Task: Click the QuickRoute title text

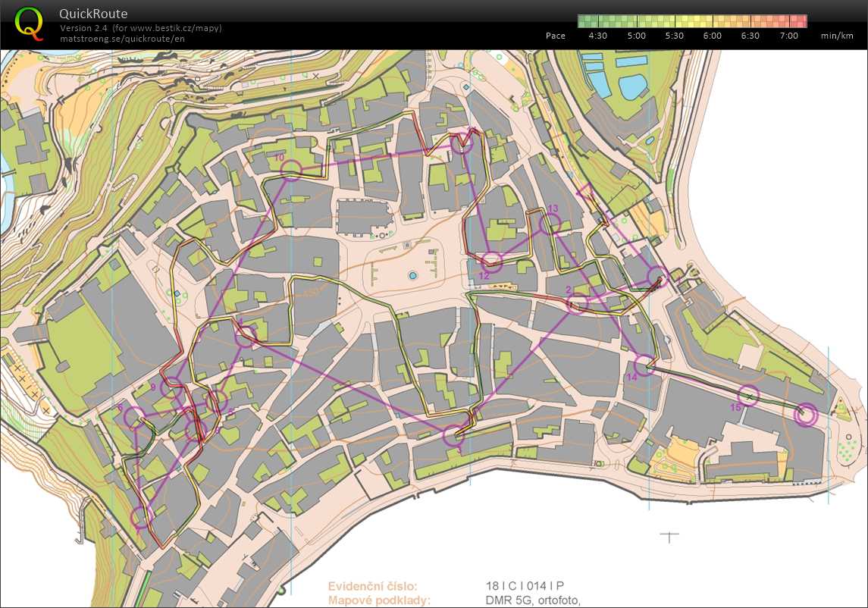Action: coord(93,14)
